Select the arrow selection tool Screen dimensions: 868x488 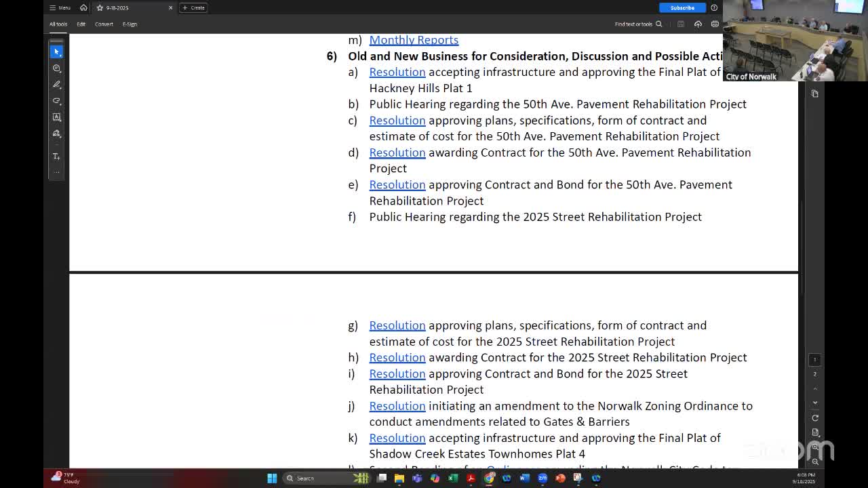56,52
